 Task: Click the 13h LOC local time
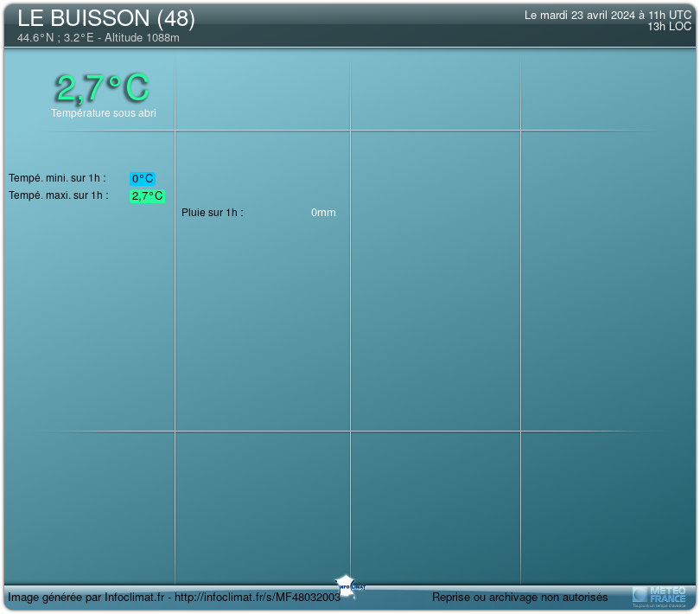(x=669, y=27)
